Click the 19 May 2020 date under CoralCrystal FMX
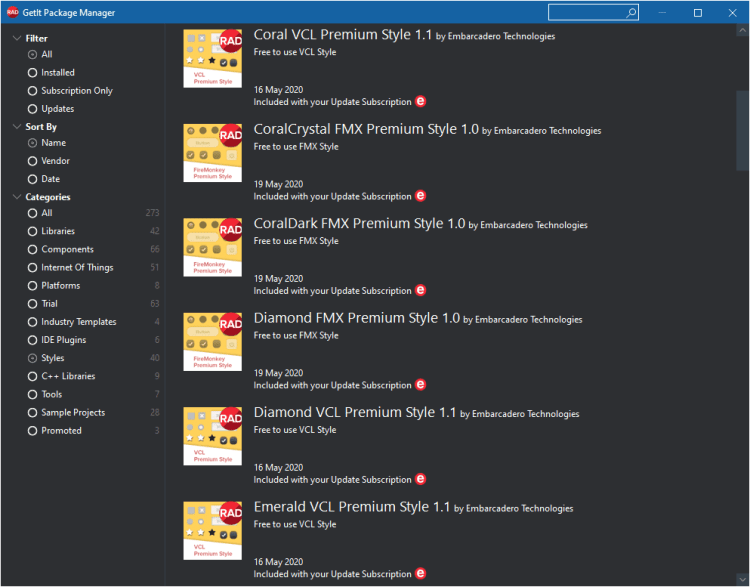Image resolution: width=750 pixels, height=587 pixels. coord(278,184)
